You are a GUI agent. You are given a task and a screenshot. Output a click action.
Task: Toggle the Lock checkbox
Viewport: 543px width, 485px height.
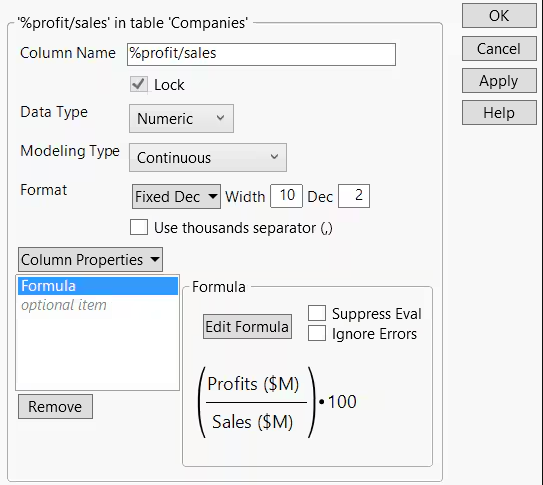point(139,84)
